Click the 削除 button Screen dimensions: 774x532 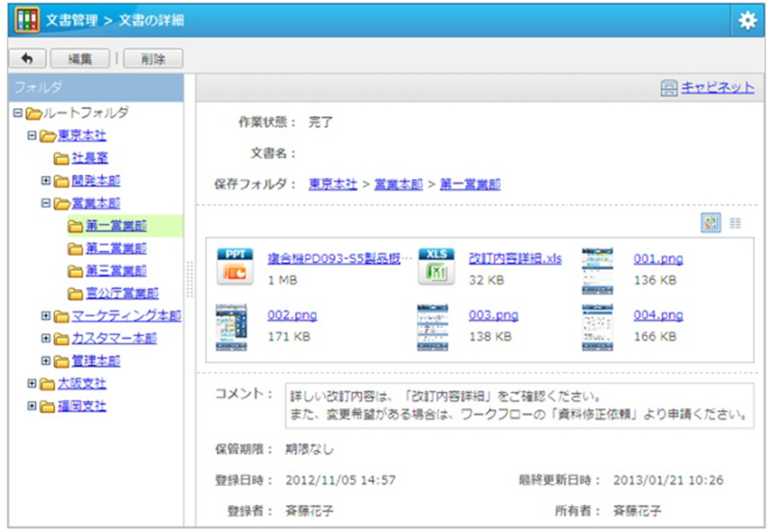click(x=152, y=59)
